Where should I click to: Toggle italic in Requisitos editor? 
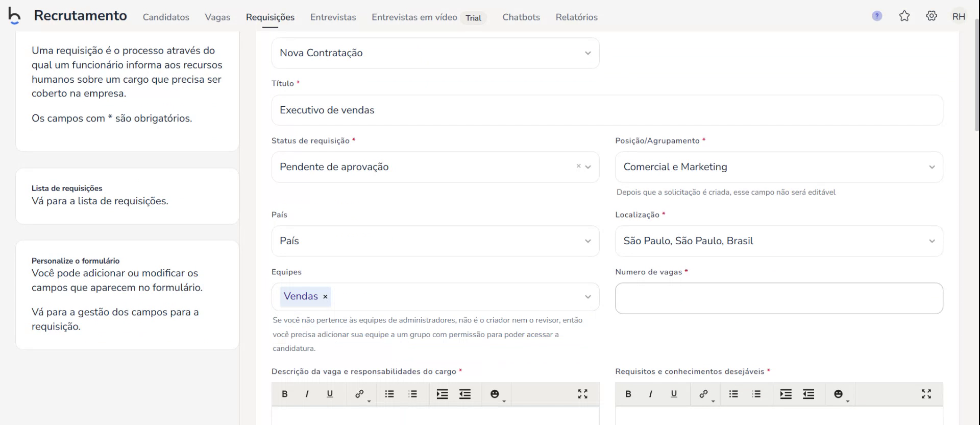pyautogui.click(x=650, y=394)
